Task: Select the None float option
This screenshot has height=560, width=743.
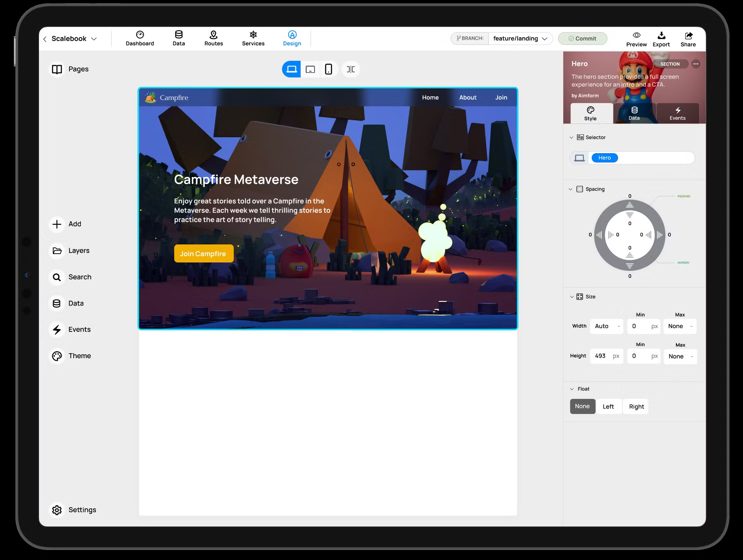Action: coord(582,406)
